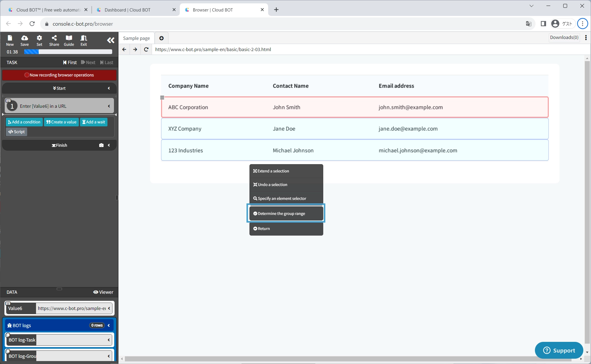Add a new tab with plus icon
Screen dimensions: 591x364
161,38
